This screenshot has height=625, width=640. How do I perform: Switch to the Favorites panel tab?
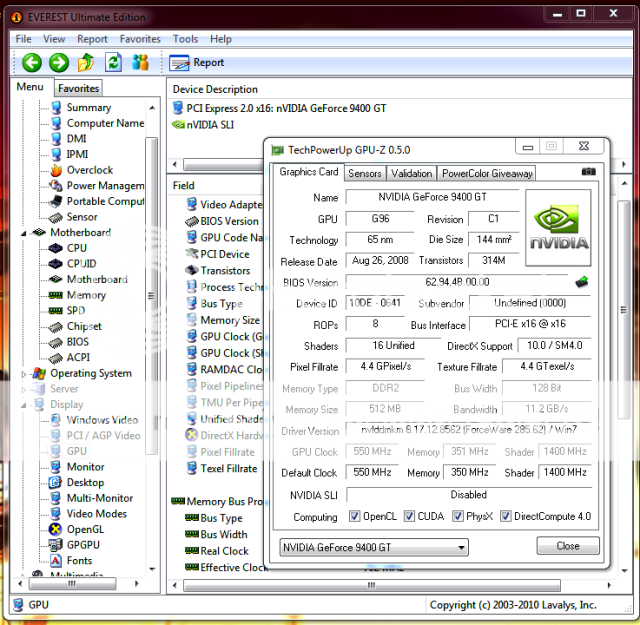(78, 88)
